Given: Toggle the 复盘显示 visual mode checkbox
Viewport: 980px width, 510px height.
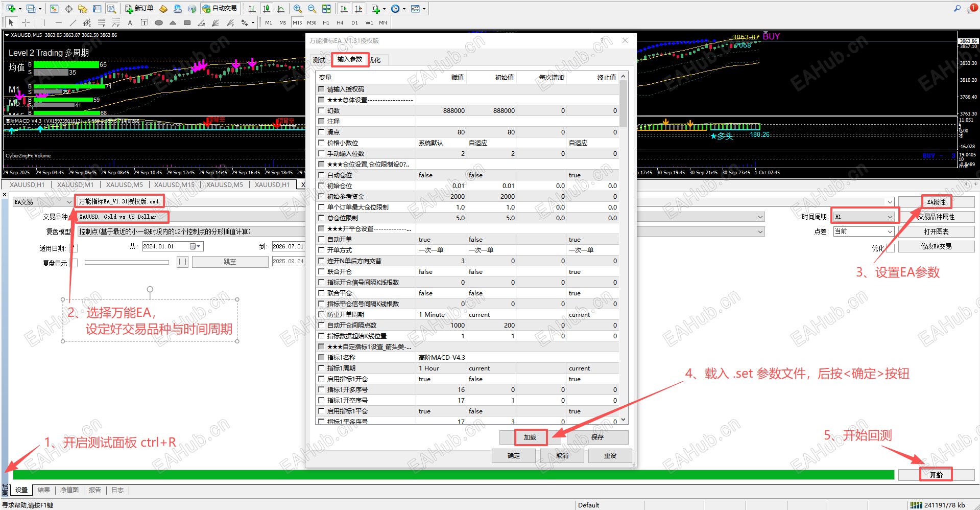Looking at the screenshot, I should [74, 263].
